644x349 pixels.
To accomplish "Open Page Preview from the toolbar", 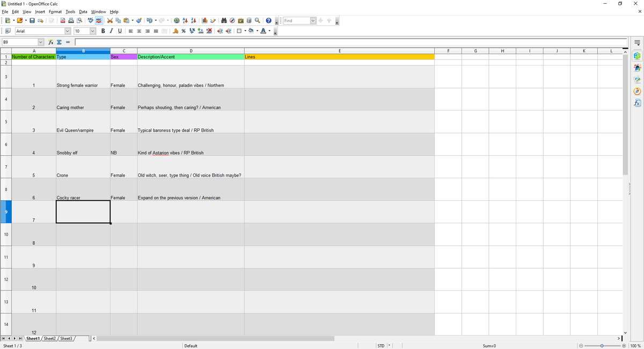I will 79,20.
